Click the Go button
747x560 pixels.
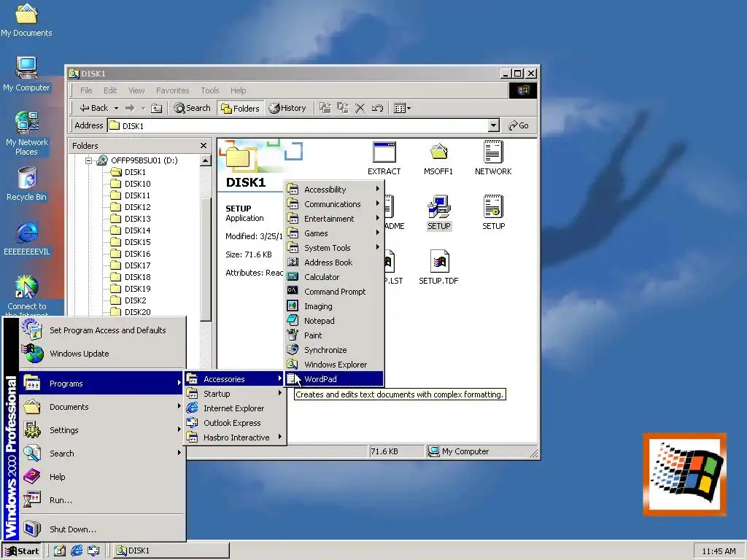click(519, 125)
